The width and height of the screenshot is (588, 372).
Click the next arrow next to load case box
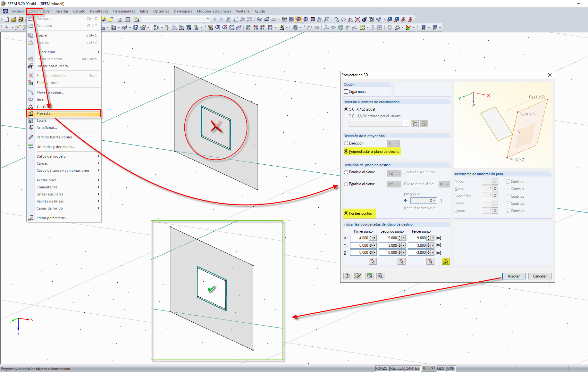click(221, 19)
